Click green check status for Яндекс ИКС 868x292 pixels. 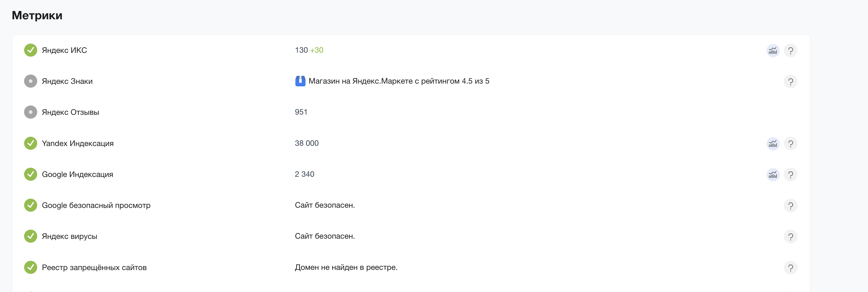(x=31, y=50)
